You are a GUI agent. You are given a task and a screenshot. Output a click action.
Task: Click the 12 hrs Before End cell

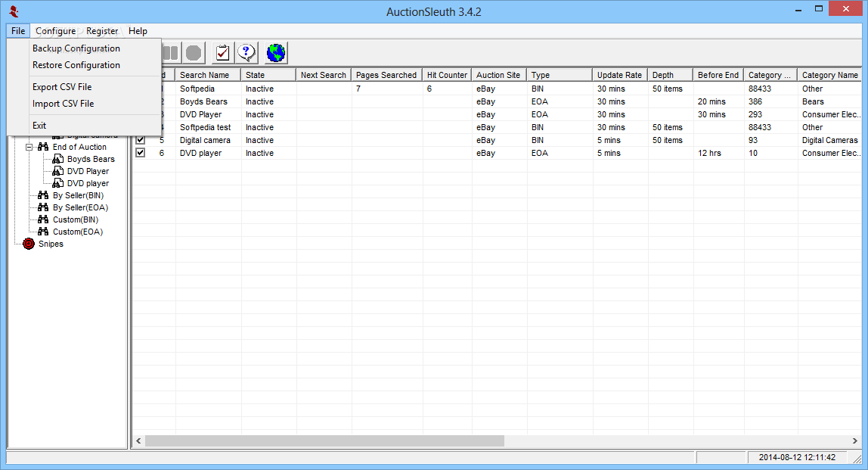(x=709, y=153)
